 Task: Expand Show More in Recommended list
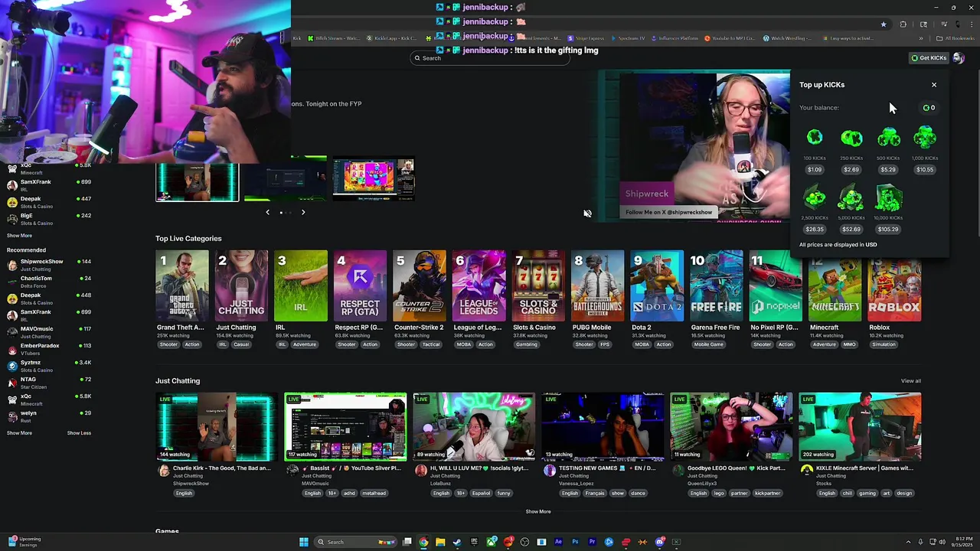click(19, 433)
